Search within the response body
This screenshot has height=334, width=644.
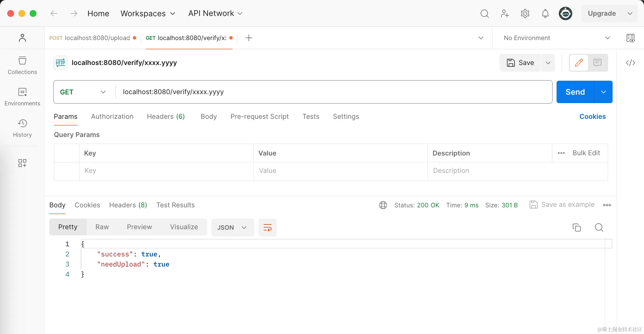pyautogui.click(x=599, y=228)
